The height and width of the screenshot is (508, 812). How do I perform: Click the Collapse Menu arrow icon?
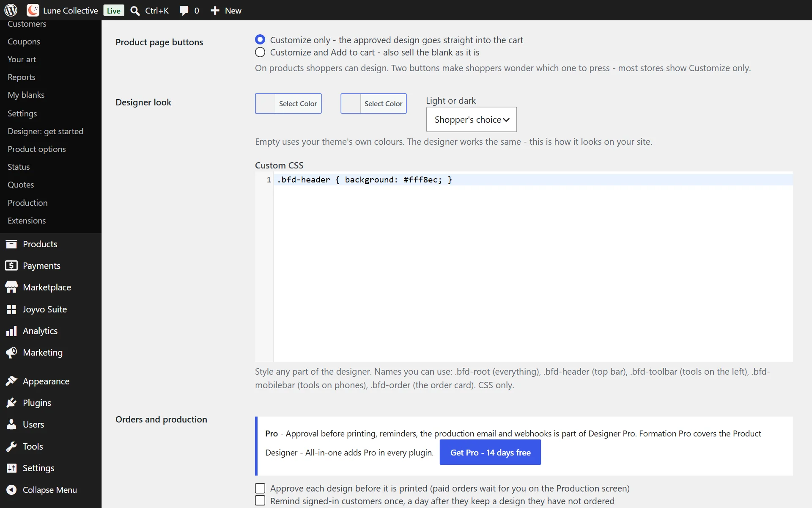pyautogui.click(x=11, y=489)
